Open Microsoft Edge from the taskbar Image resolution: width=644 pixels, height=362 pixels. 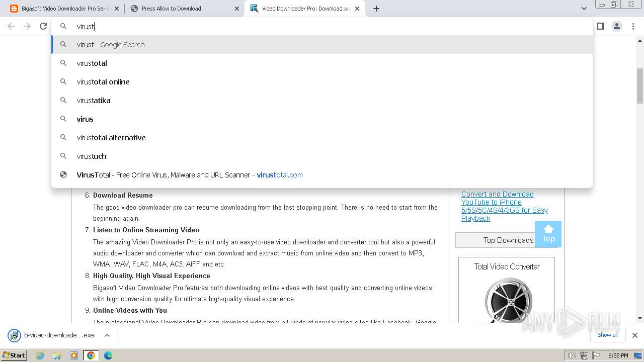108,355
